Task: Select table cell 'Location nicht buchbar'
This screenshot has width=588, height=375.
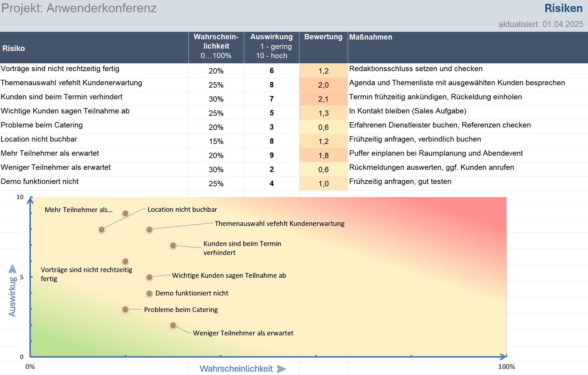Action: (94, 141)
